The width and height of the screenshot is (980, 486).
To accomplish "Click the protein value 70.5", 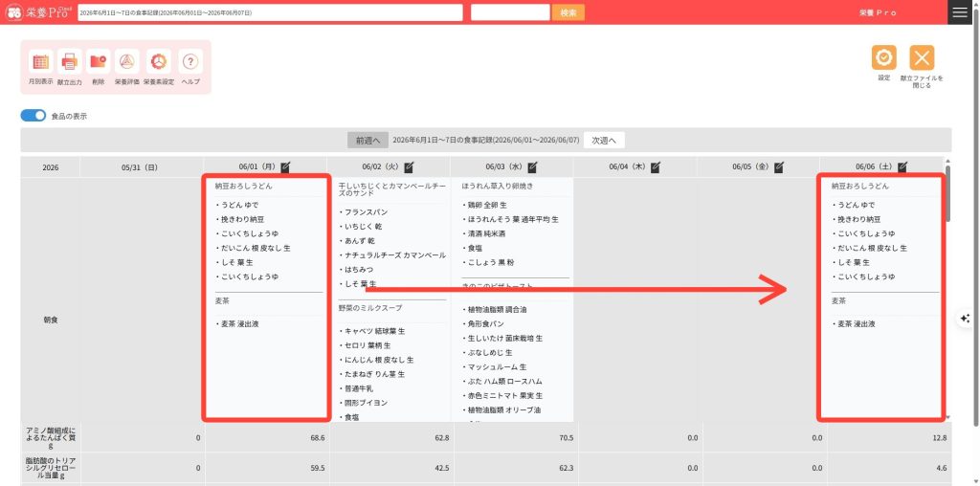I will pyautogui.click(x=567, y=438).
